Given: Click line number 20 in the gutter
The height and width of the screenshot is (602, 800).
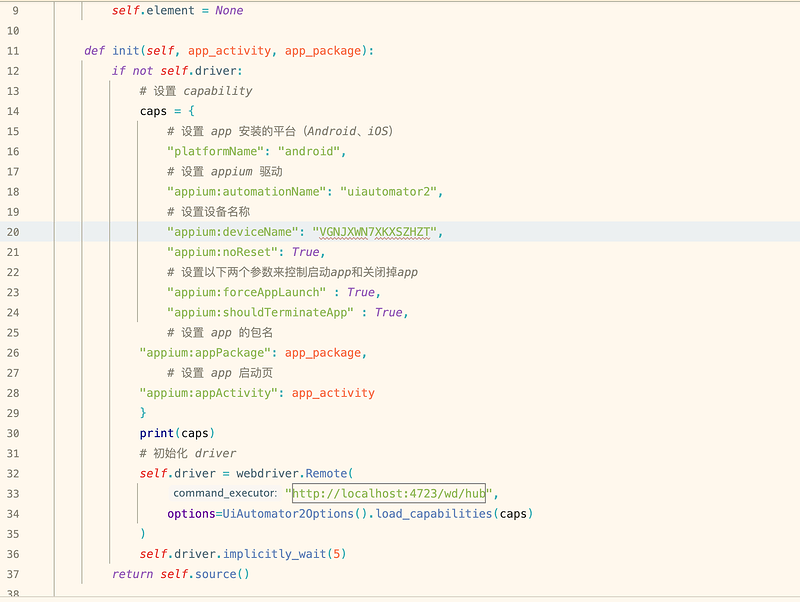Looking at the screenshot, I should tap(13, 232).
